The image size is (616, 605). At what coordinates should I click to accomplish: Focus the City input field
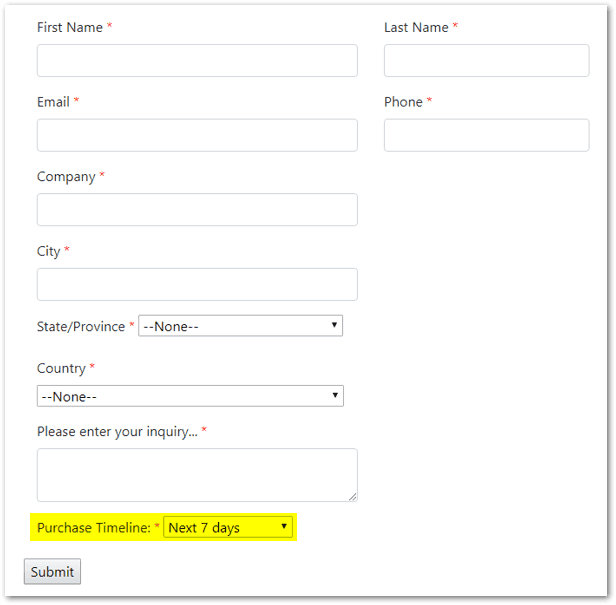pyautogui.click(x=197, y=284)
